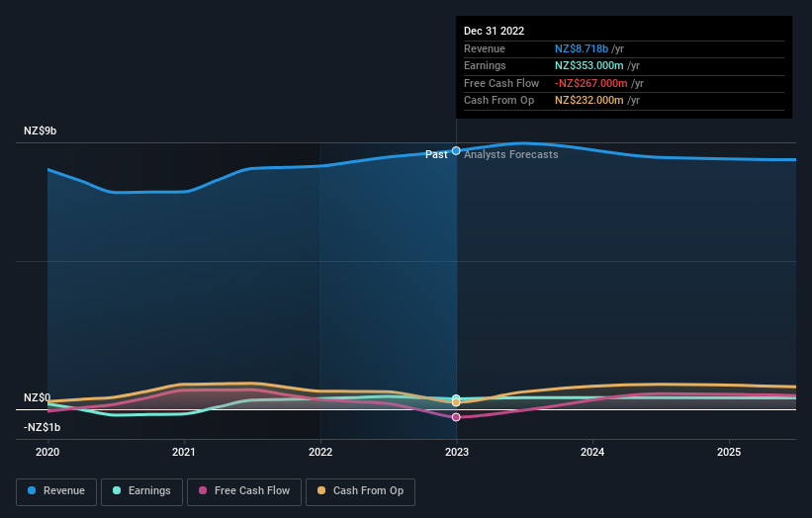
Task: Toggle the Free Cash Flow legend button
Action: [244, 491]
